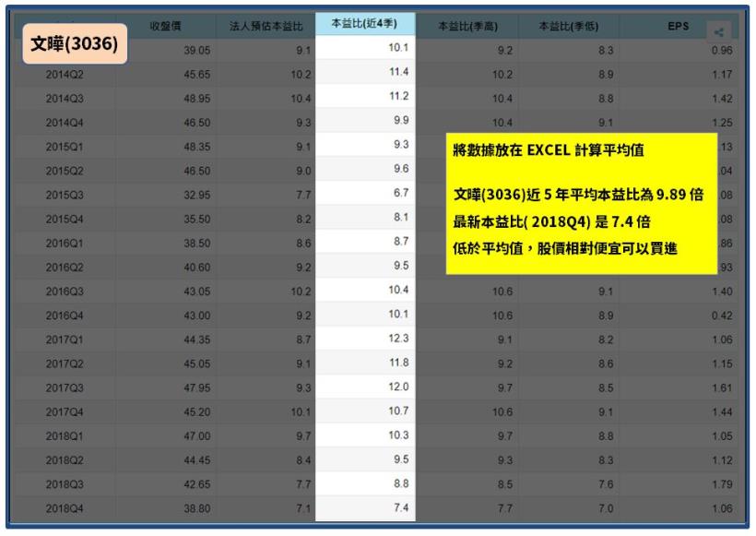Select quarterly-low P/E 7.6 in the 2018Q3 row
The width and height of the screenshot is (756, 536).
[606, 484]
